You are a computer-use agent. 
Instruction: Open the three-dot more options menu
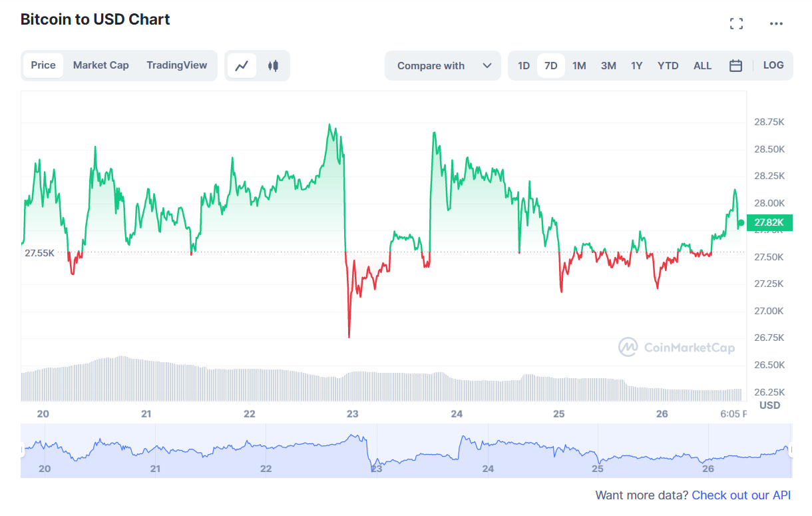[x=776, y=24]
